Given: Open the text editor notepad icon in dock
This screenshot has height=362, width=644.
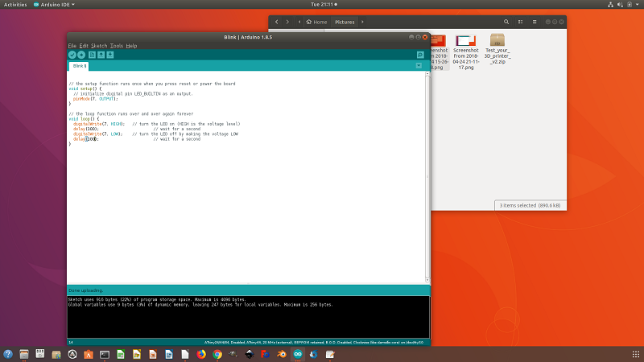Looking at the screenshot, I should [x=330, y=354].
